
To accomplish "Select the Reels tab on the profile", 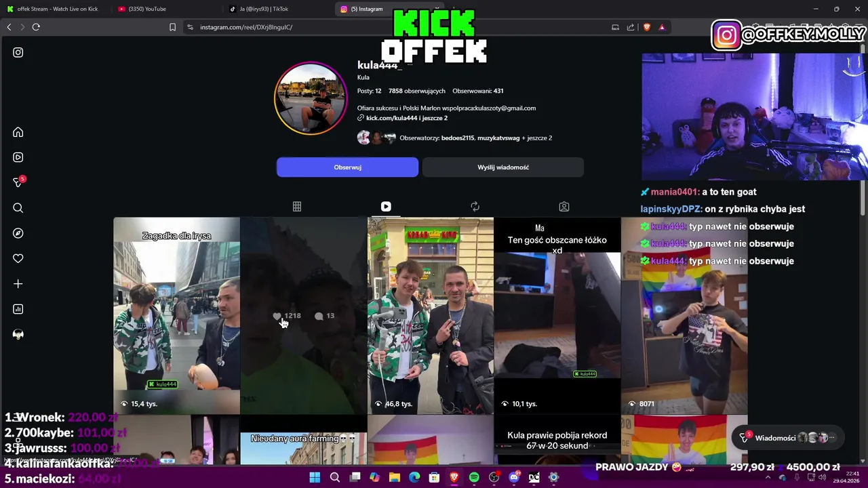I will [386, 206].
